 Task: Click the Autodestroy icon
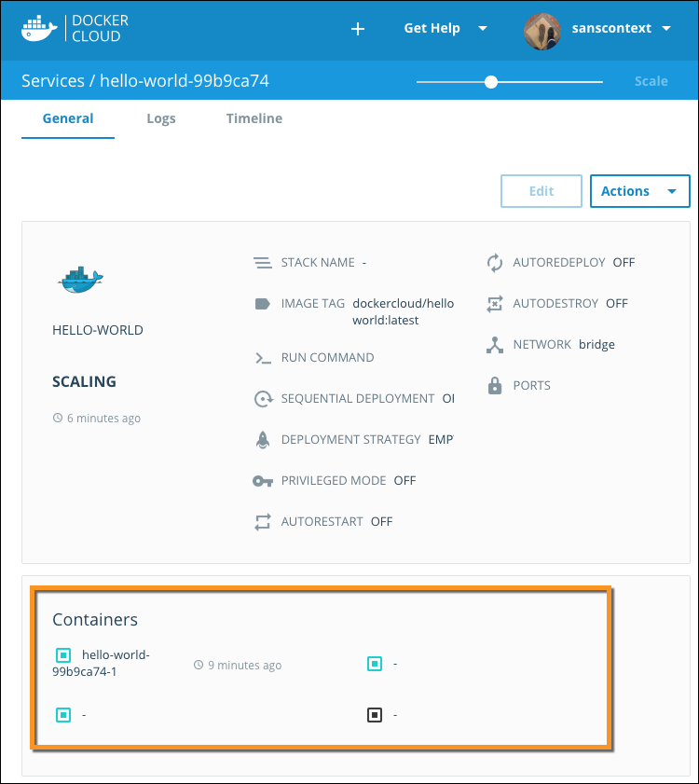(x=495, y=304)
